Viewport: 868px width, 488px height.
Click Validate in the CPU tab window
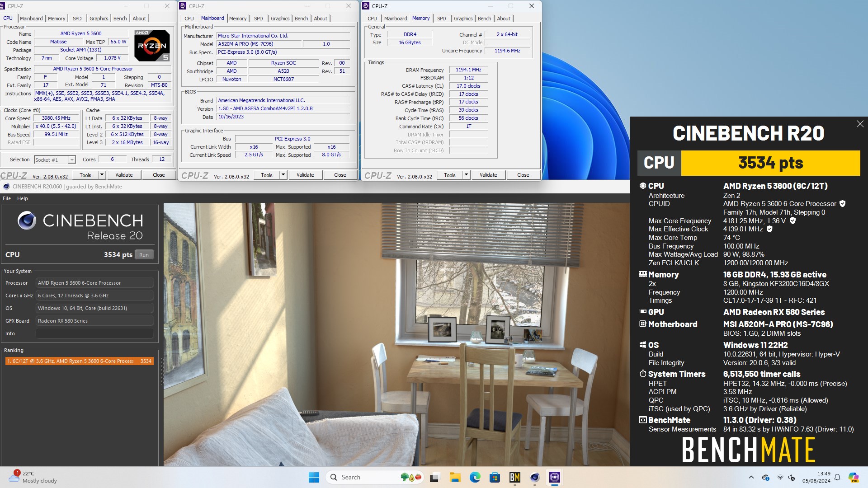click(124, 175)
